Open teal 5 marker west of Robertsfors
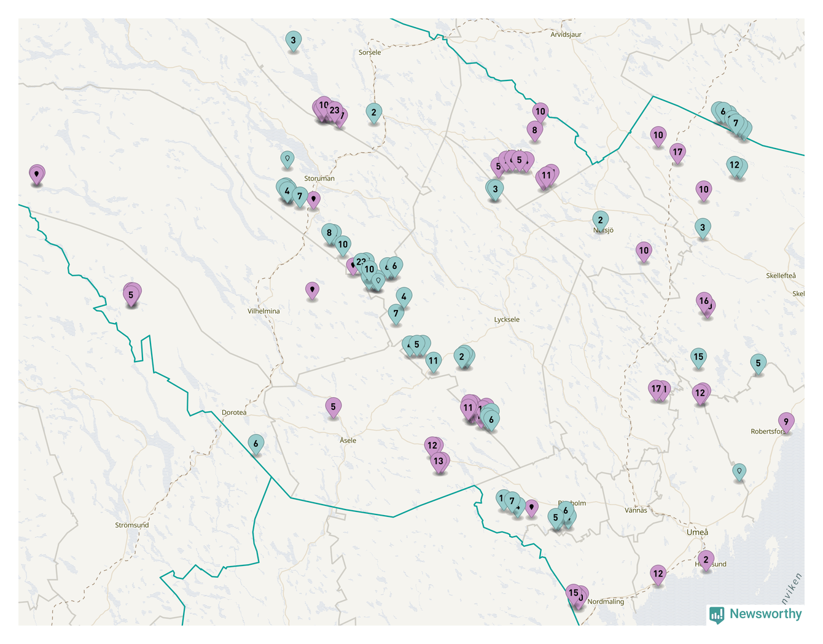 click(x=758, y=365)
